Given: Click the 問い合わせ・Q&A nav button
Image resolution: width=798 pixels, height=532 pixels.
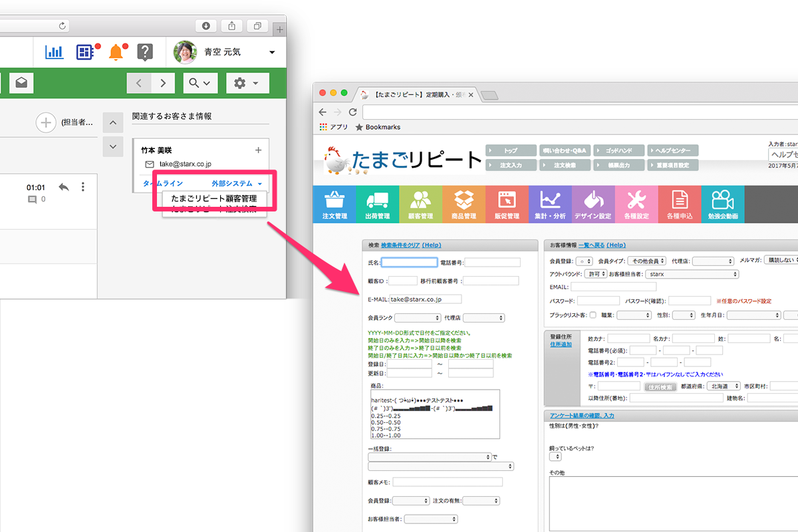Looking at the screenshot, I should [565, 150].
